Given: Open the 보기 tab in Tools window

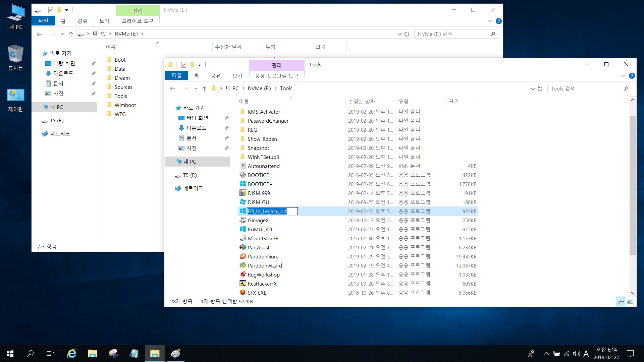Looking at the screenshot, I should click(237, 76).
